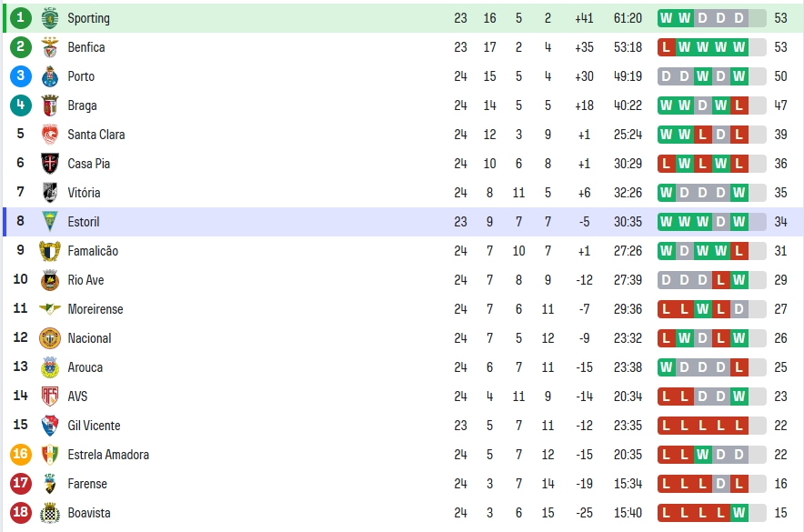Screen dimensions: 804x532
Task: Click the Santa Clara red crest
Action: (x=50, y=135)
